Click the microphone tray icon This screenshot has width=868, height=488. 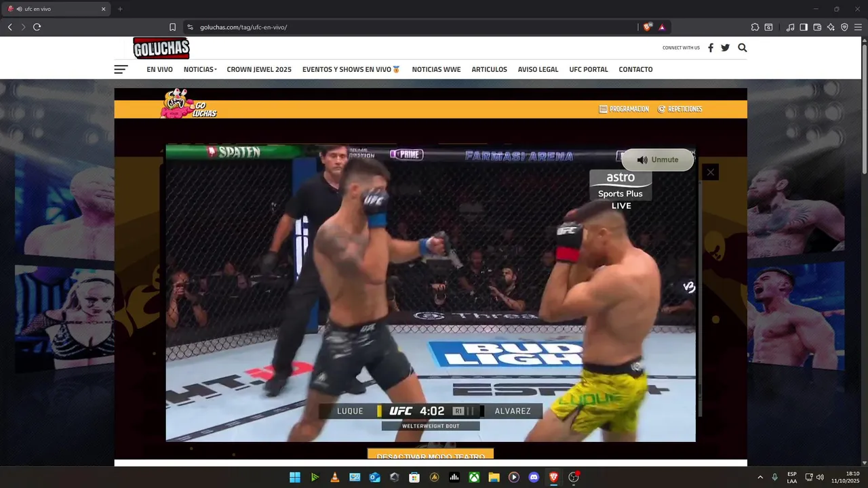tap(774, 477)
